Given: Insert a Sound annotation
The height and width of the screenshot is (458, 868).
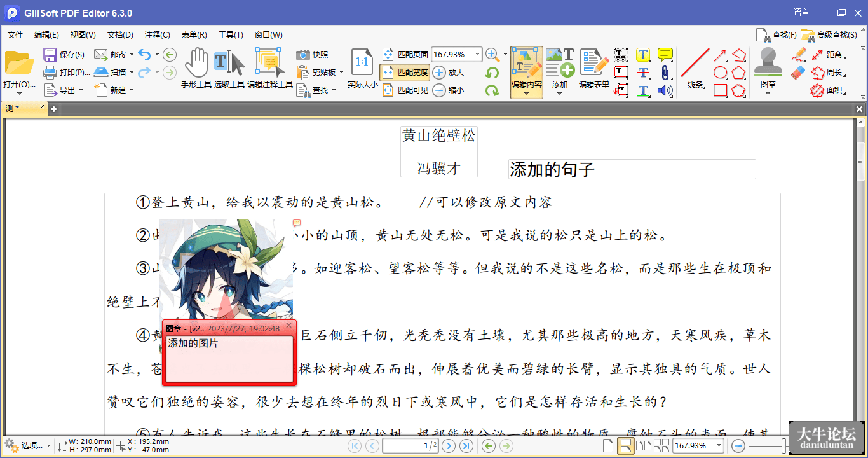Looking at the screenshot, I should pyautogui.click(x=665, y=90).
